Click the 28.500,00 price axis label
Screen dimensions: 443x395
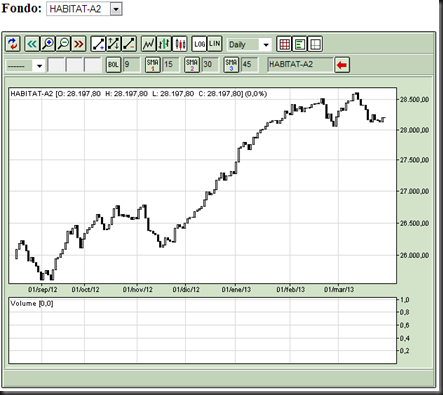click(x=414, y=100)
